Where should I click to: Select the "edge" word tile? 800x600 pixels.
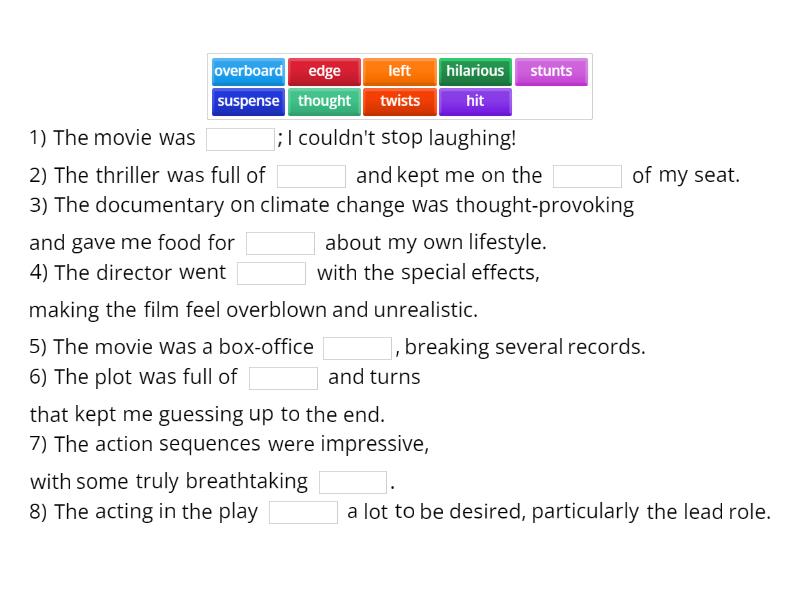tap(324, 71)
